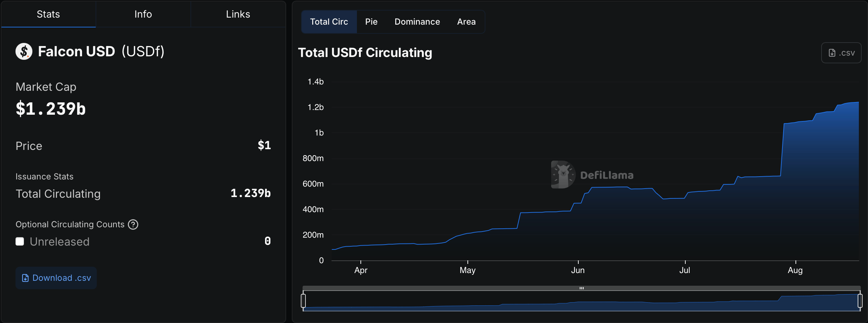The image size is (868, 323).
Task: Click the DefiLlama llama watermark logo
Action: [562, 174]
